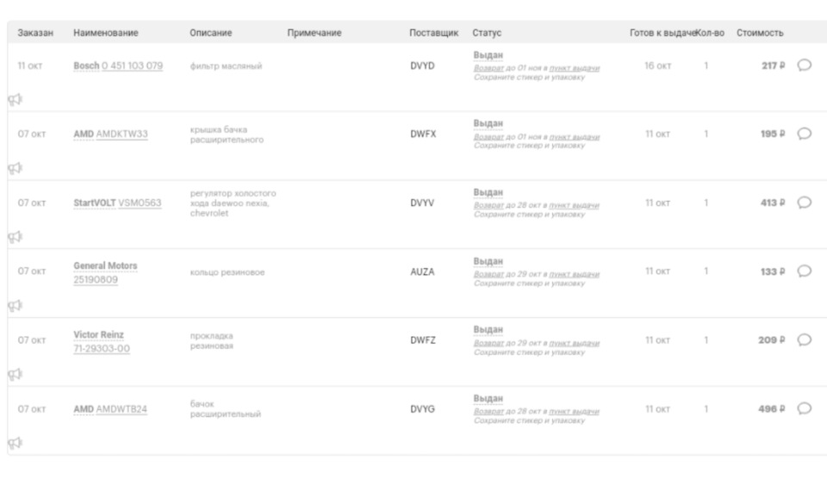
Task: Click the Стоимость column header
Action: pos(759,33)
